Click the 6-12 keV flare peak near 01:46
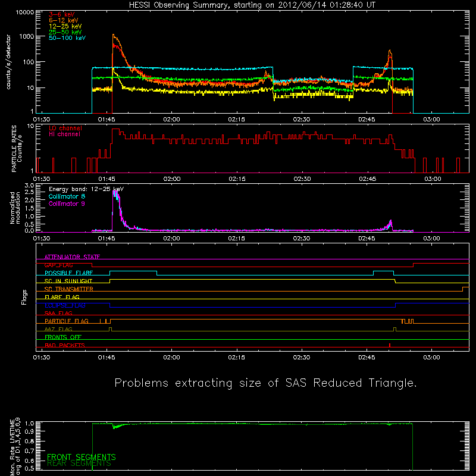The width and height of the screenshot is (476, 476). click(113, 35)
